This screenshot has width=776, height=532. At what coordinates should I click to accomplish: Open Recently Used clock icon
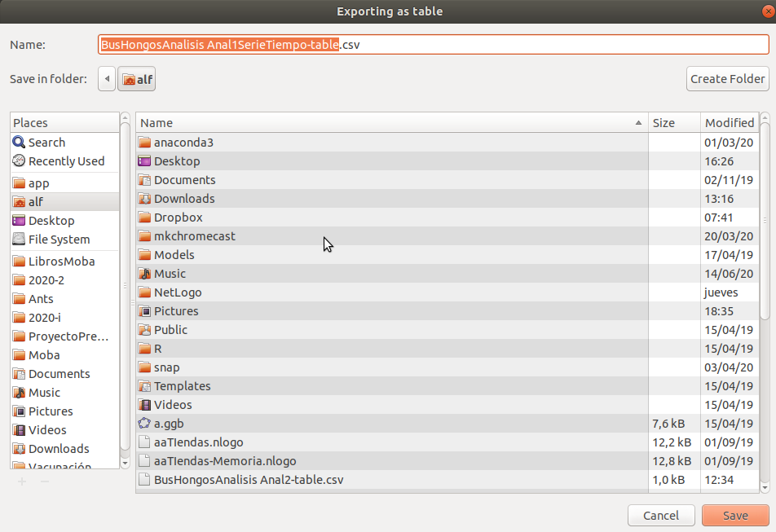click(x=19, y=160)
